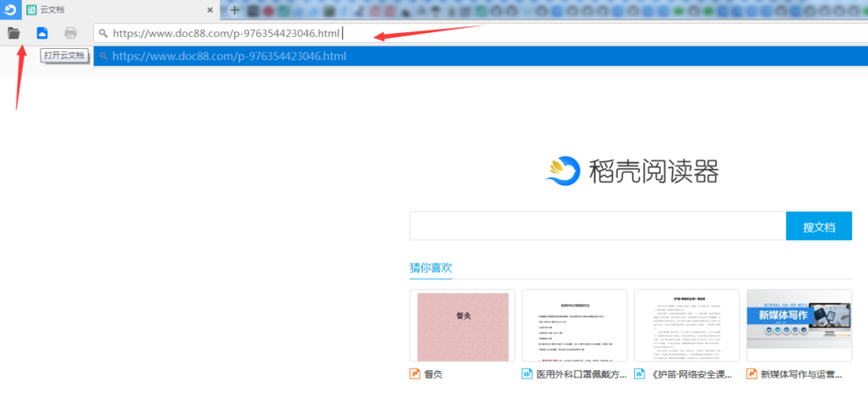Close the 云文档 tab
Viewport: 868px width, 408px height.
[x=210, y=10]
